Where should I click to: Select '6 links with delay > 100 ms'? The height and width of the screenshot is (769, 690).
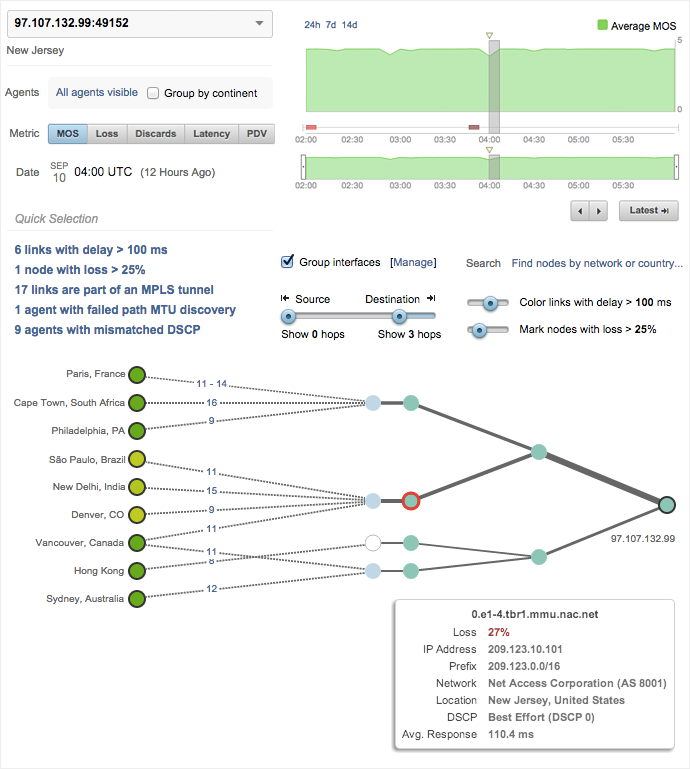[x=91, y=250]
